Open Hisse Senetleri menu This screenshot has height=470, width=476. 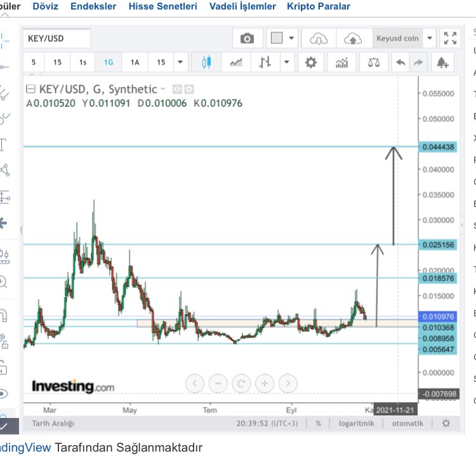click(x=162, y=6)
